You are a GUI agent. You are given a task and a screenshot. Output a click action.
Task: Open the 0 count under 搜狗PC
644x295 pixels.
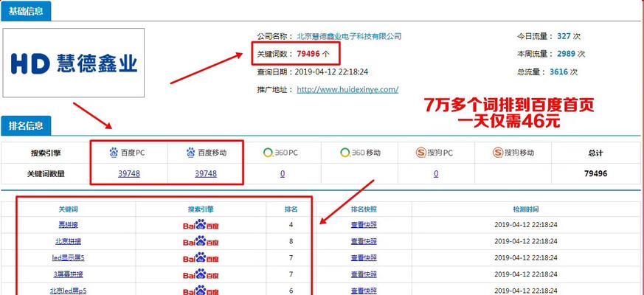click(x=436, y=174)
